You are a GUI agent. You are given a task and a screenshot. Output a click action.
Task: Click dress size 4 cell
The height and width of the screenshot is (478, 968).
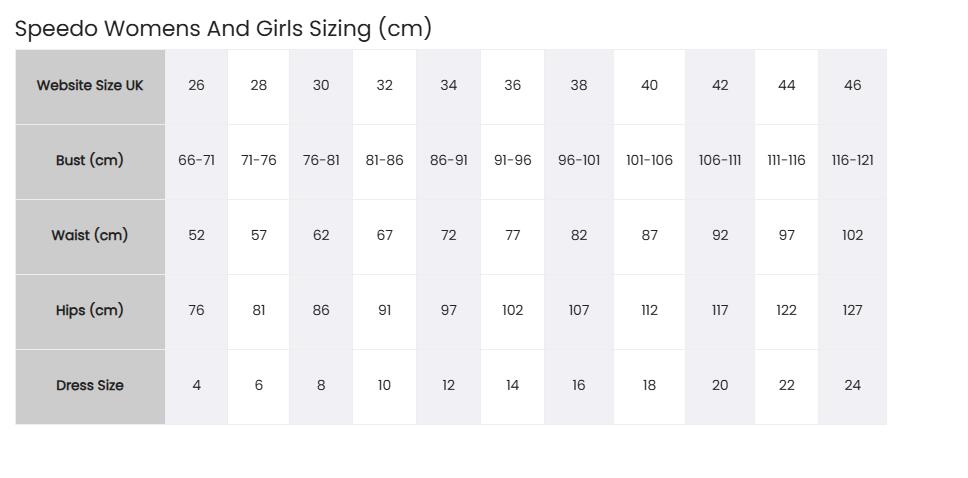[x=196, y=387]
